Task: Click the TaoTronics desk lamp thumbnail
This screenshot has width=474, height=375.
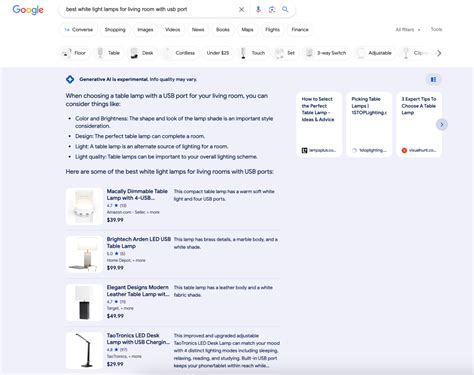Action: point(84,350)
